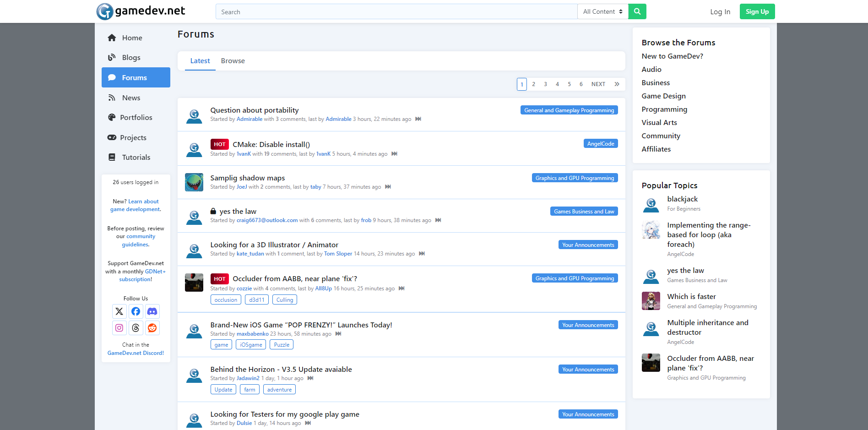Select the iOSgame tag
This screenshot has height=430, width=868.
(251, 345)
